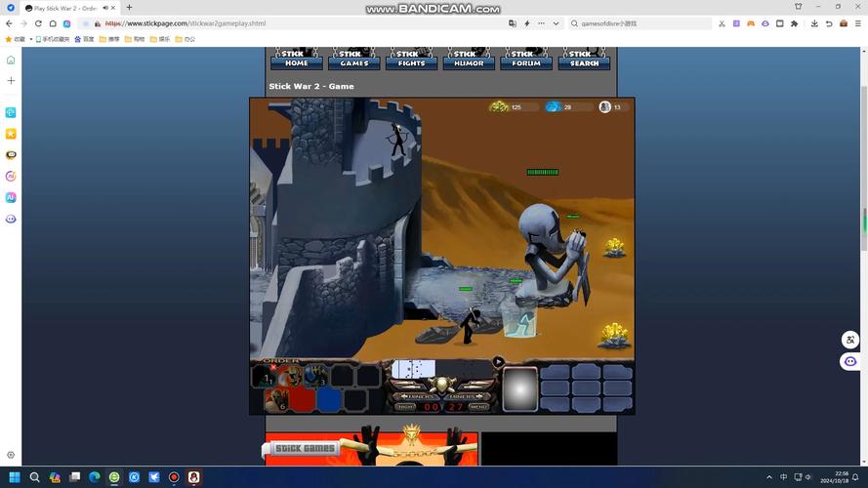Open the Stick Forum navigation tab
This screenshot has height=488, width=868.
point(526,60)
